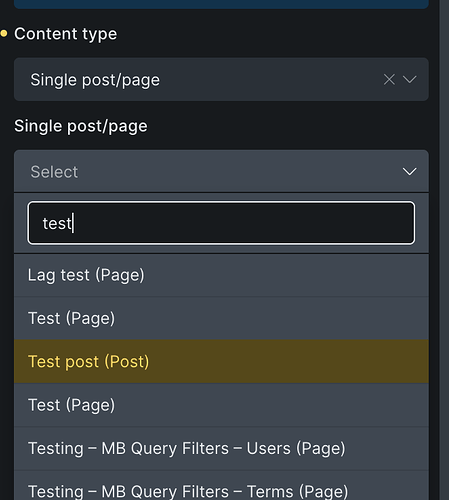Click the 'Select' placeholder text
The width and height of the screenshot is (449, 500).
coord(54,172)
